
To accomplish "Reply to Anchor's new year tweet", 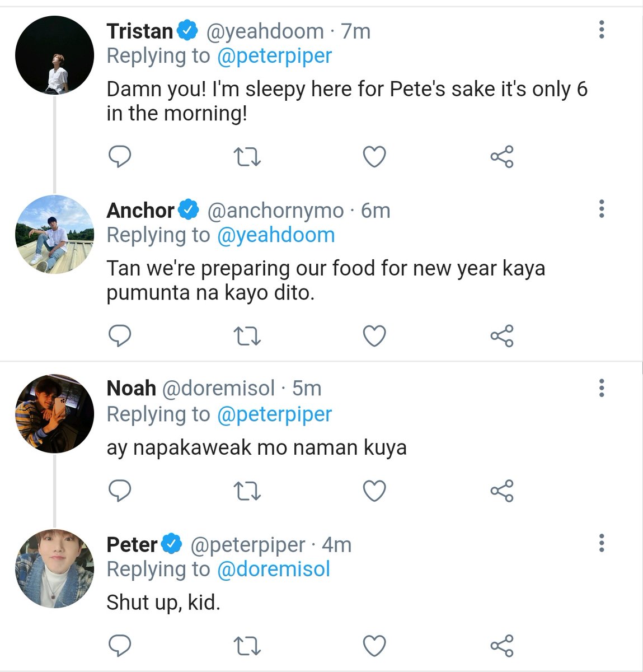I will [119, 336].
